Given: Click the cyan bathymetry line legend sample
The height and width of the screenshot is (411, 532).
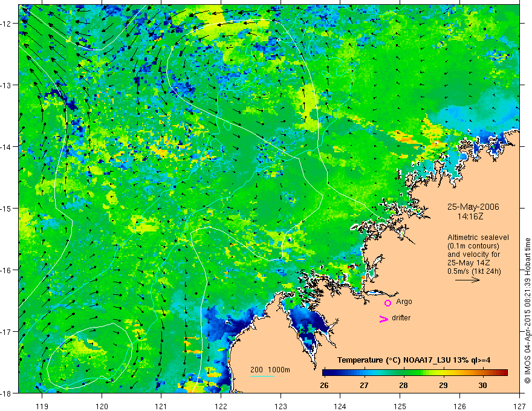Looking at the screenshot, I should point(262,376).
